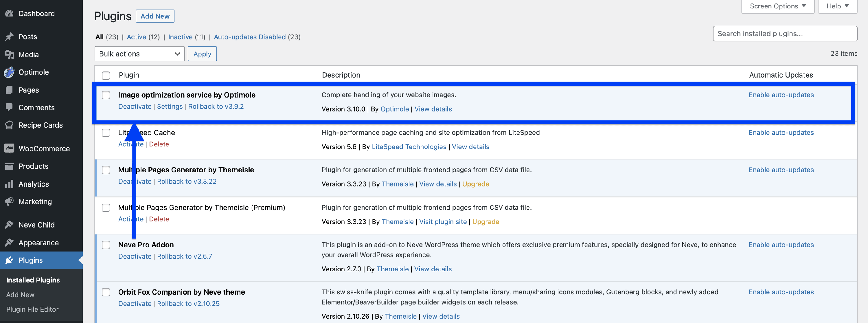This screenshot has width=868, height=323.
Task: Click the Recipe Cards chef hat icon
Action: [x=10, y=125]
